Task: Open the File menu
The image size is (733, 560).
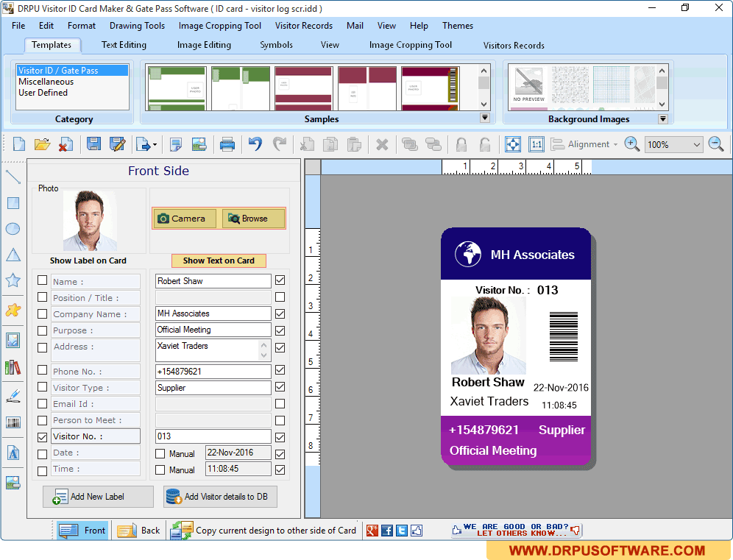Action: click(18, 26)
